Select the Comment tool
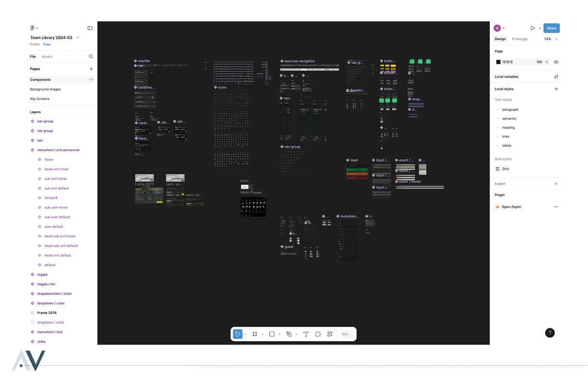The height and width of the screenshot is (380, 588). pyautogui.click(x=318, y=334)
